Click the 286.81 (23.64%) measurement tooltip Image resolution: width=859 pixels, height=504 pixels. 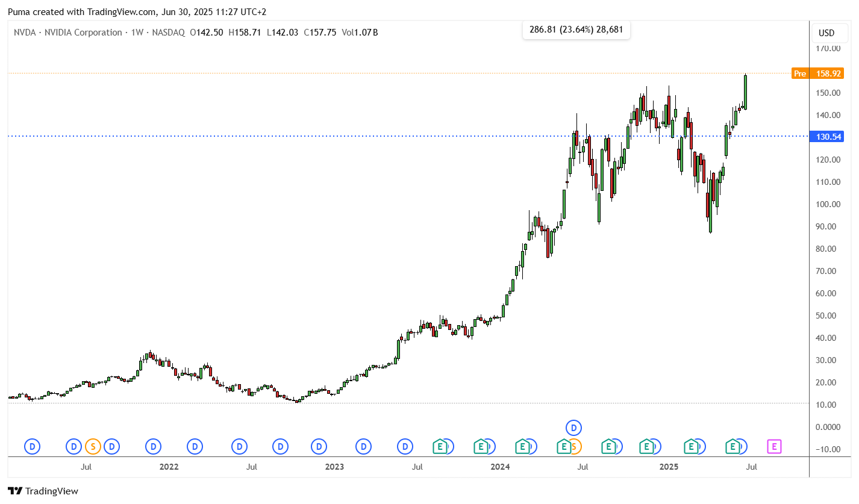coord(576,29)
